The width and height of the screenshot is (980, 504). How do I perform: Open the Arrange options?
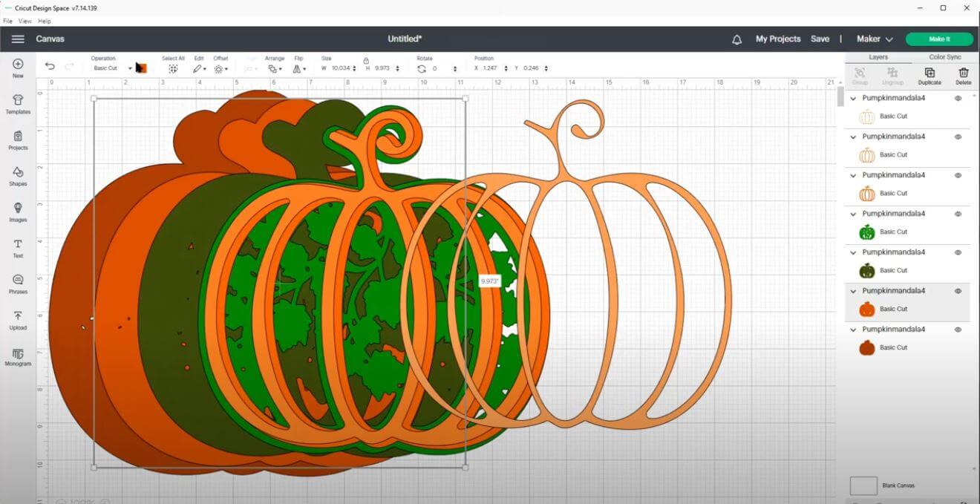[x=274, y=68]
